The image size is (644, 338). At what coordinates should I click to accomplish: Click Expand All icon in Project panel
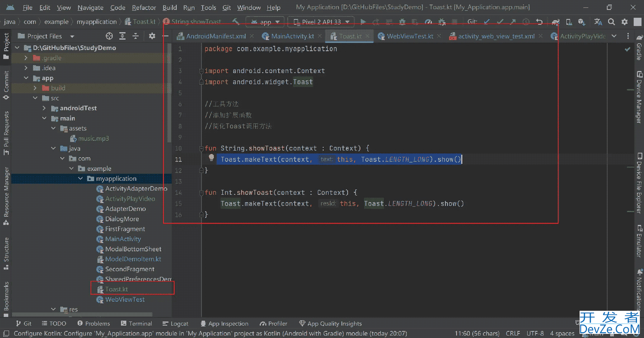(122, 36)
